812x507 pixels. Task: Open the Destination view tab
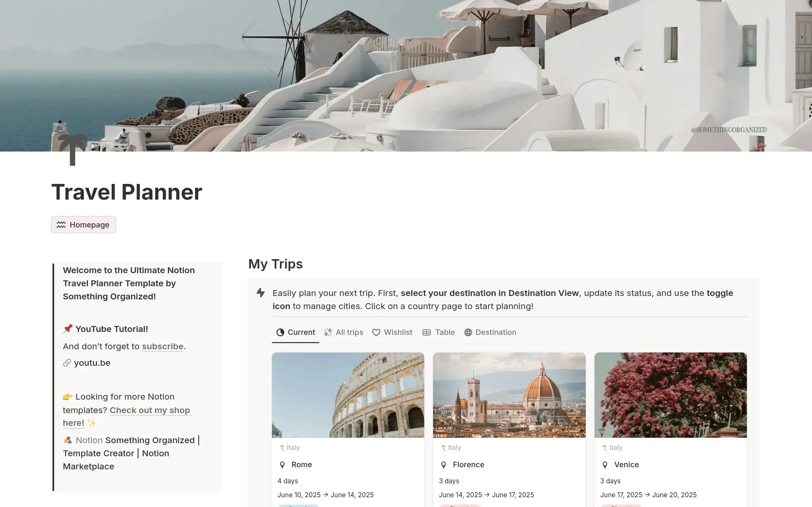pyautogui.click(x=490, y=332)
